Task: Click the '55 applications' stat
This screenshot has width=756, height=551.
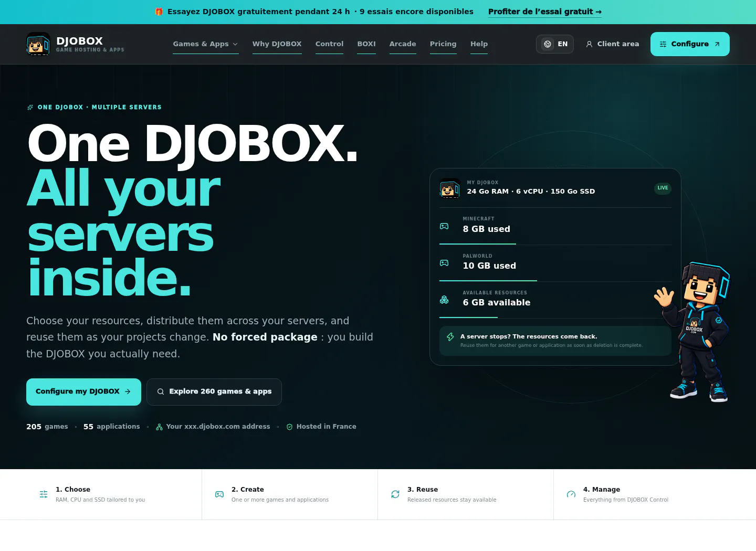Action: coord(112,427)
